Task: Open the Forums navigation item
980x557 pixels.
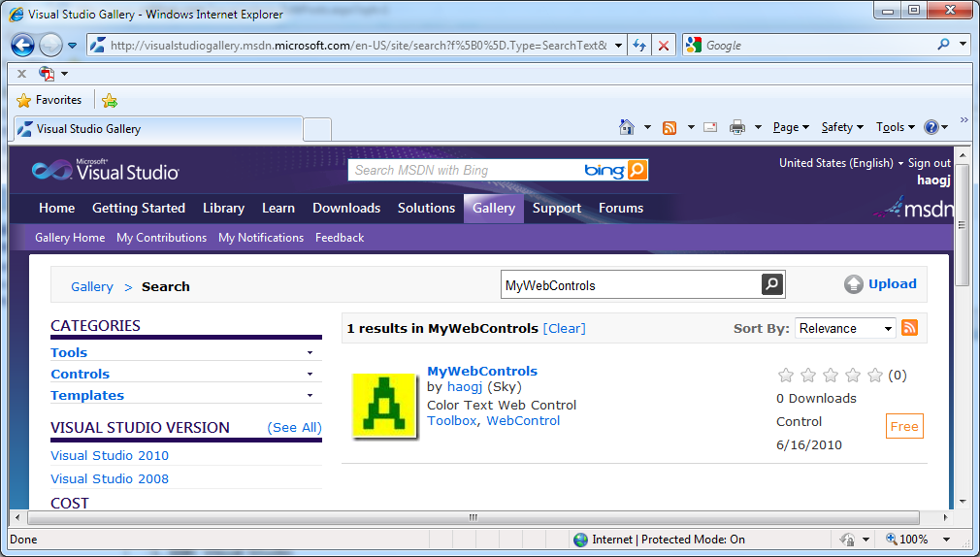Action: pos(621,209)
